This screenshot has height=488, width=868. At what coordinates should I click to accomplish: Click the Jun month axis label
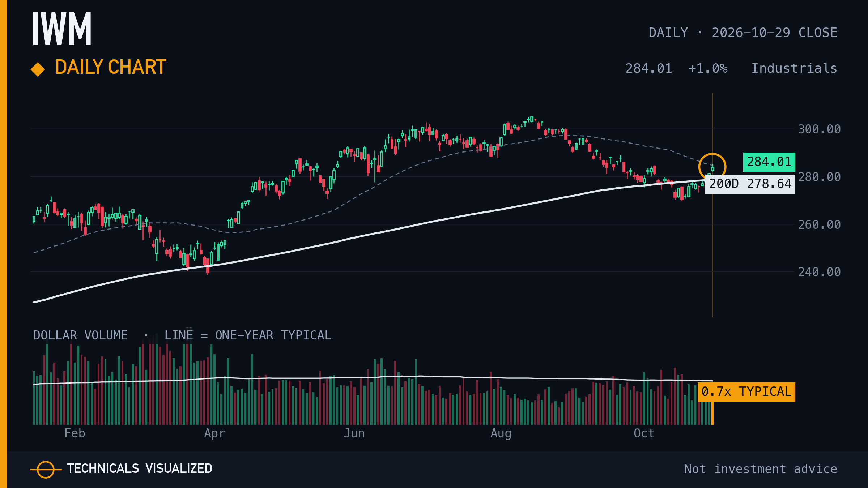[x=354, y=433]
